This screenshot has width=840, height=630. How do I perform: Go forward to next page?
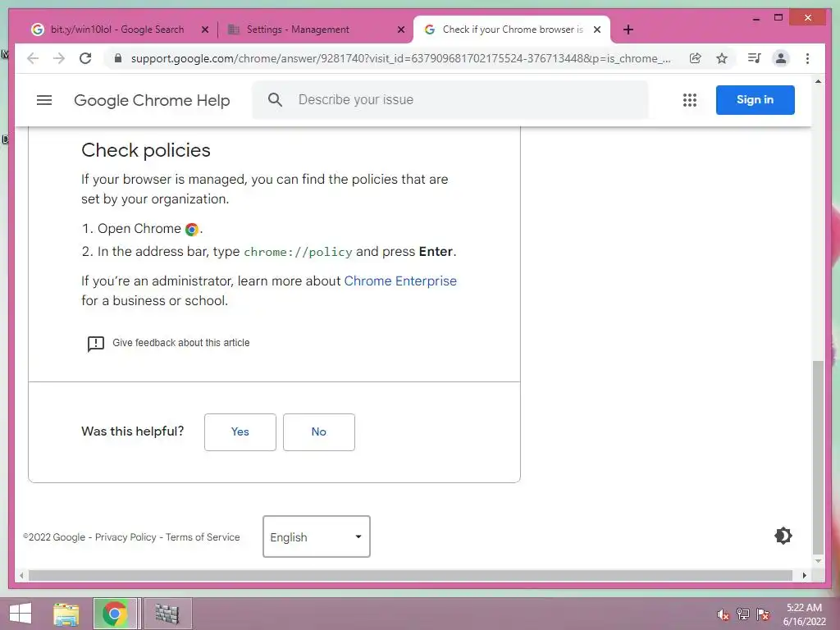[59, 58]
